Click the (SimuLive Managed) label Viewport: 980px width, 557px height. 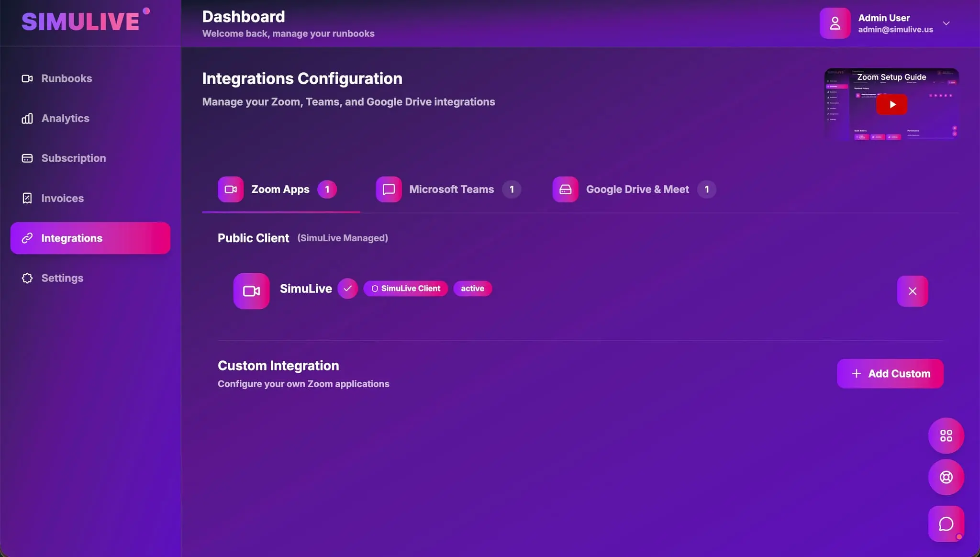pos(343,238)
